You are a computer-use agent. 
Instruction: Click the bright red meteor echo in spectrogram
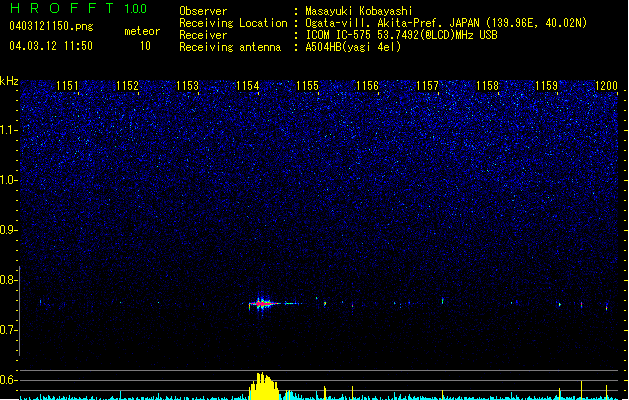click(262, 304)
